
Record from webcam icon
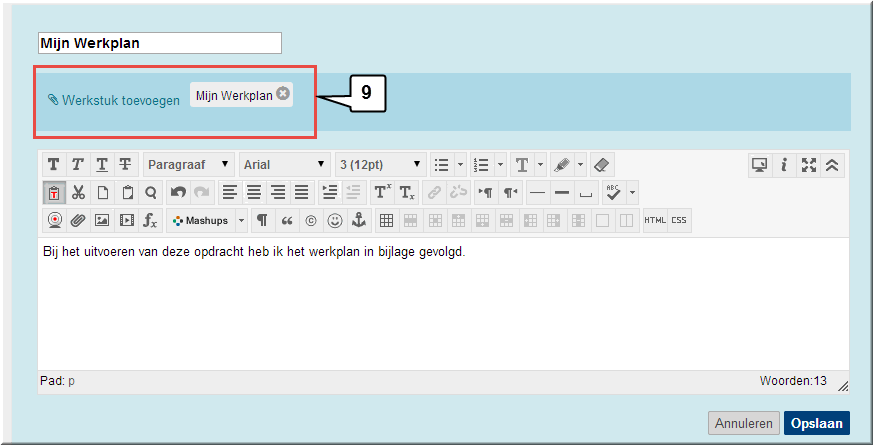point(55,221)
